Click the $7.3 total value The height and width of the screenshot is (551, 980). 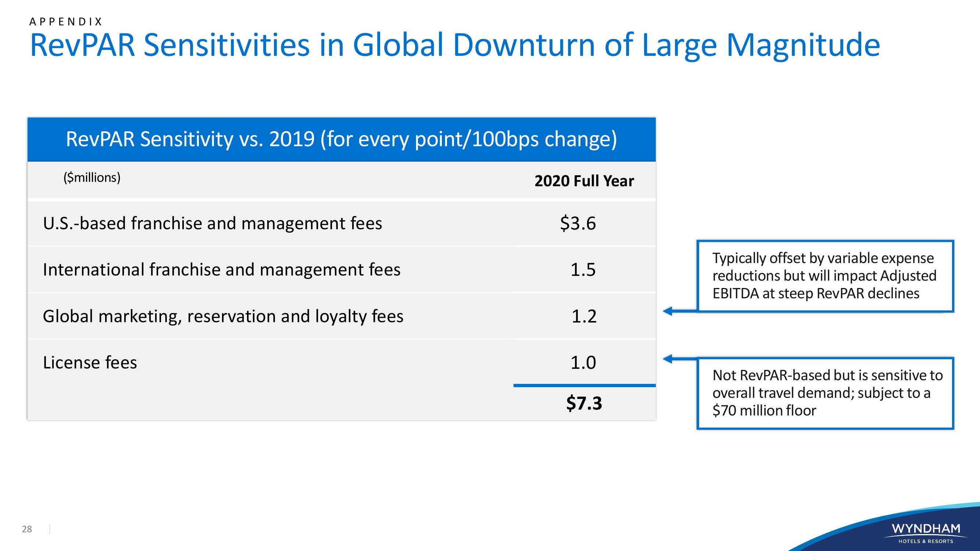pos(584,403)
